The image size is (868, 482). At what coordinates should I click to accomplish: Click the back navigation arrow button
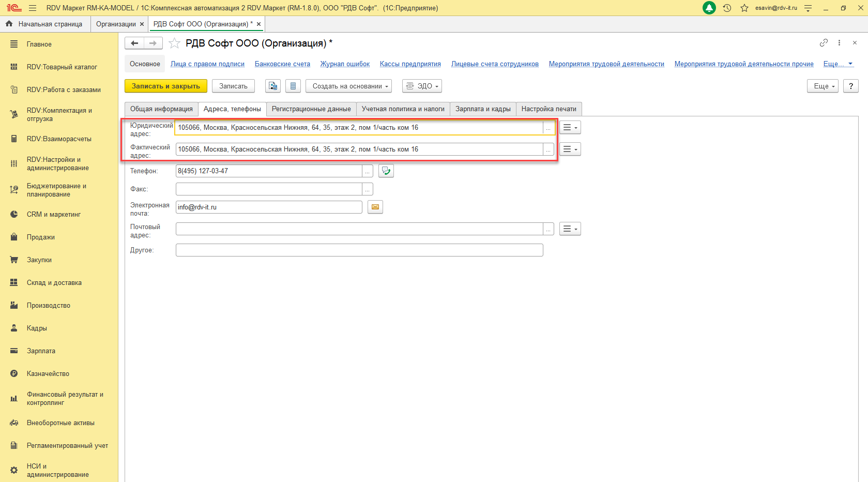click(134, 43)
